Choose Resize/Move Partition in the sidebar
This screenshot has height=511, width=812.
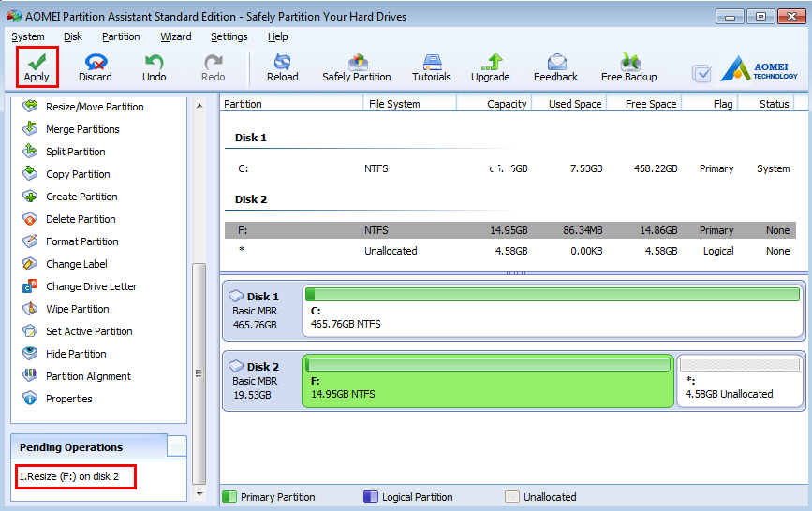[83, 107]
